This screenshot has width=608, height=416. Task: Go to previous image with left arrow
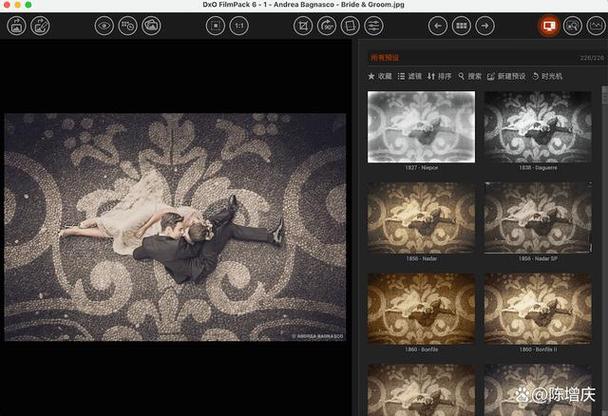click(437, 26)
